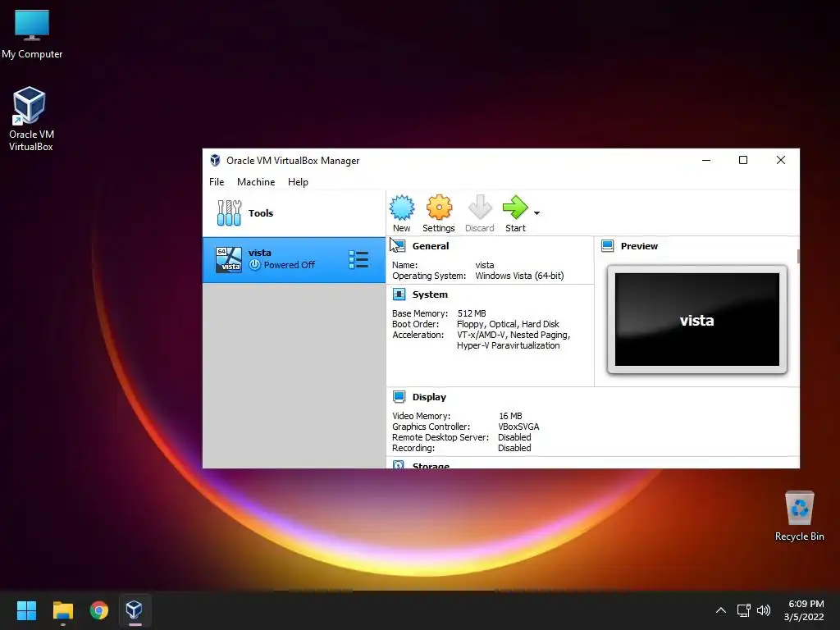Click the New virtual machine icon
840x630 pixels.
tap(402, 208)
